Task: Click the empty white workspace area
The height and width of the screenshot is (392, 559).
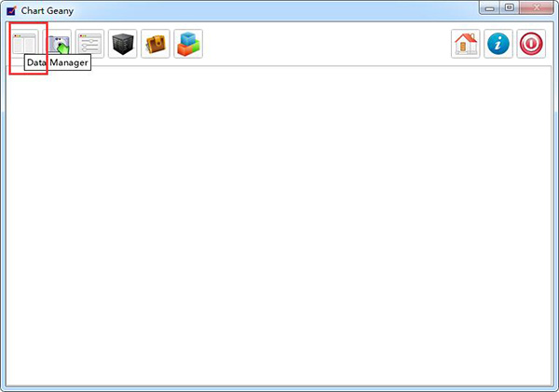Action: [x=278, y=226]
